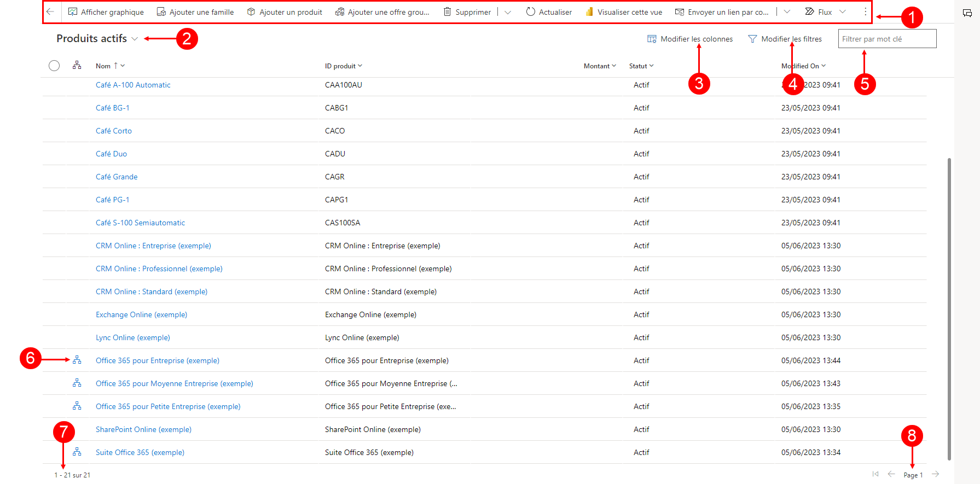Open Lync Online (exemple) link

[133, 337]
